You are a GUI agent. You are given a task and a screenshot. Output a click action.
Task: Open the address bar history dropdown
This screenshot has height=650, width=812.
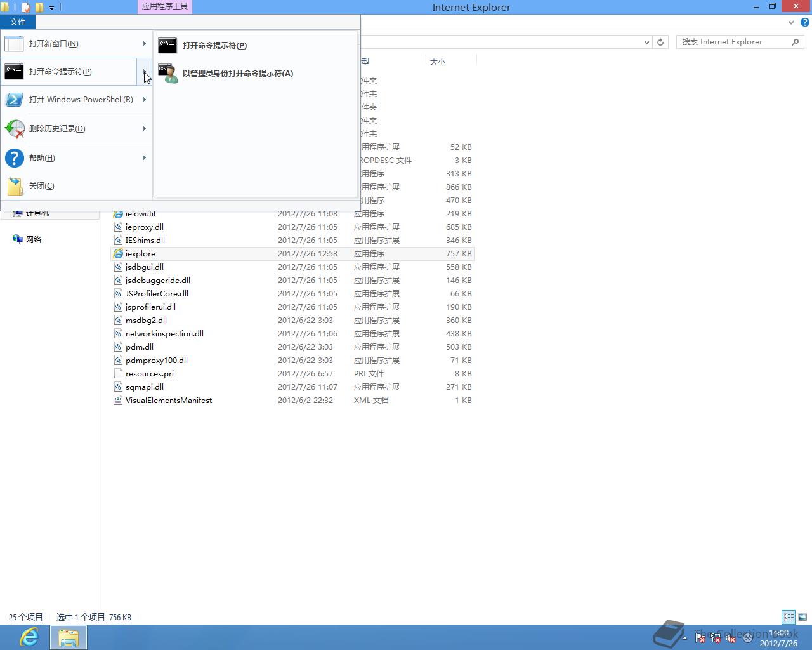646,42
